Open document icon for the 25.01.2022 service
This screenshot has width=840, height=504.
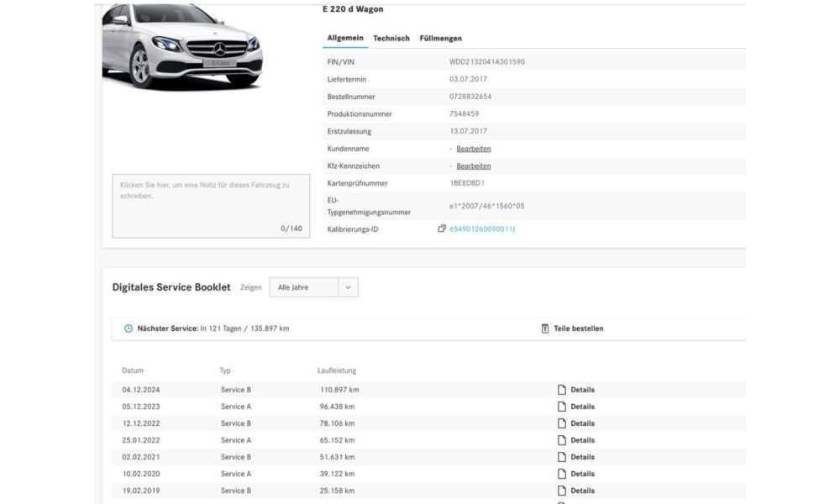[x=561, y=440]
